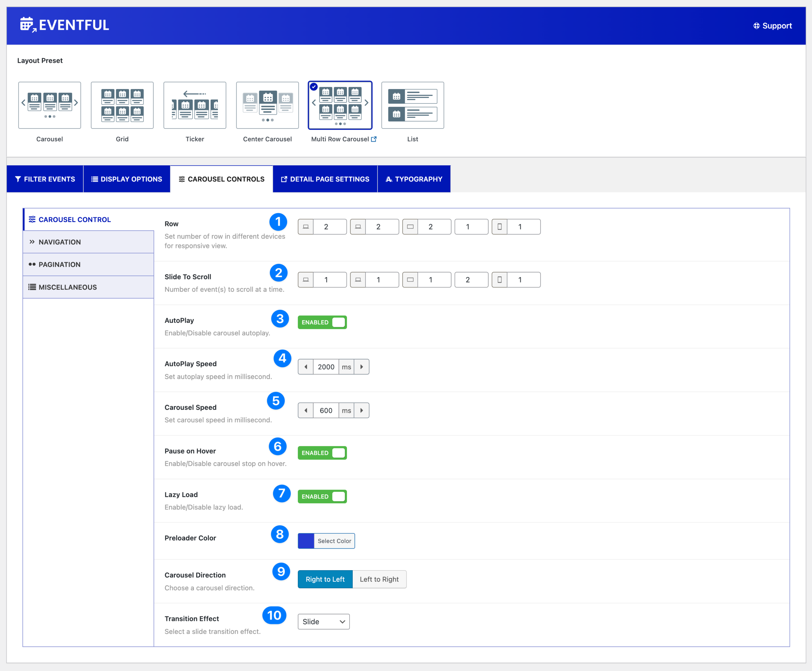
Task: Edit Slide To Scroll field showing 2
Action: pos(471,280)
